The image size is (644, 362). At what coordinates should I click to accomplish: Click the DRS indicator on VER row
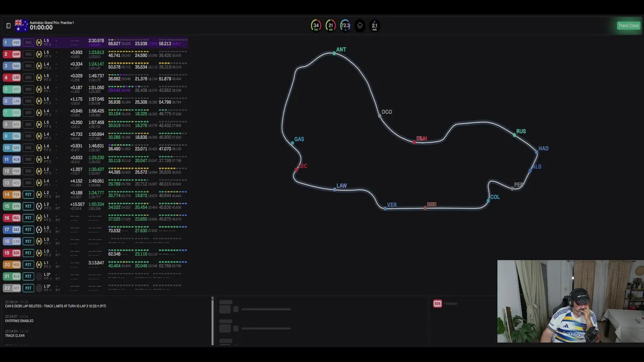coord(28,43)
